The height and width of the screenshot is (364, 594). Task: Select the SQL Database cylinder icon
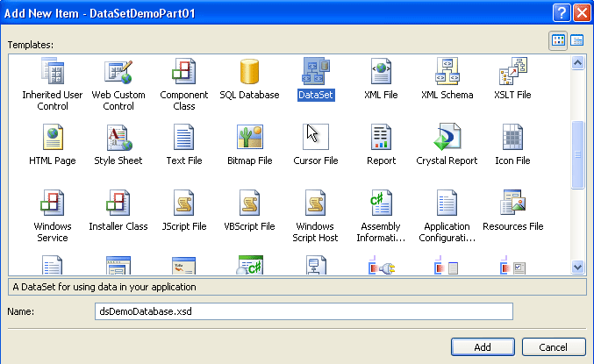coord(250,71)
